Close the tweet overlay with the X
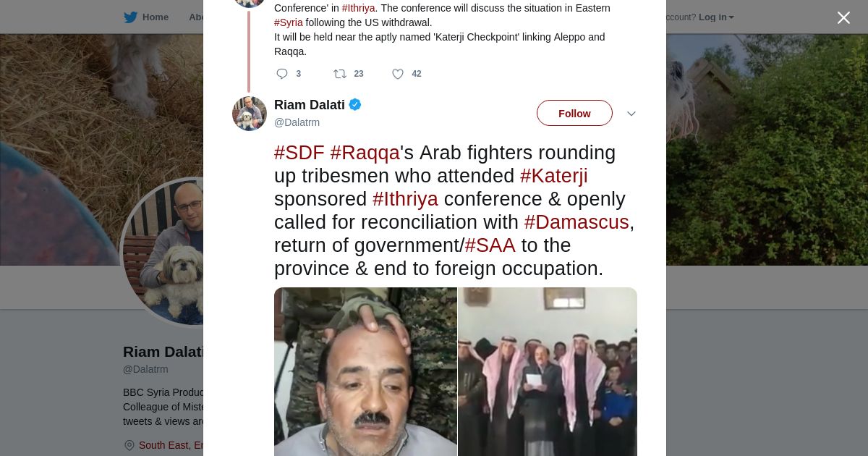868x456 pixels. click(843, 17)
